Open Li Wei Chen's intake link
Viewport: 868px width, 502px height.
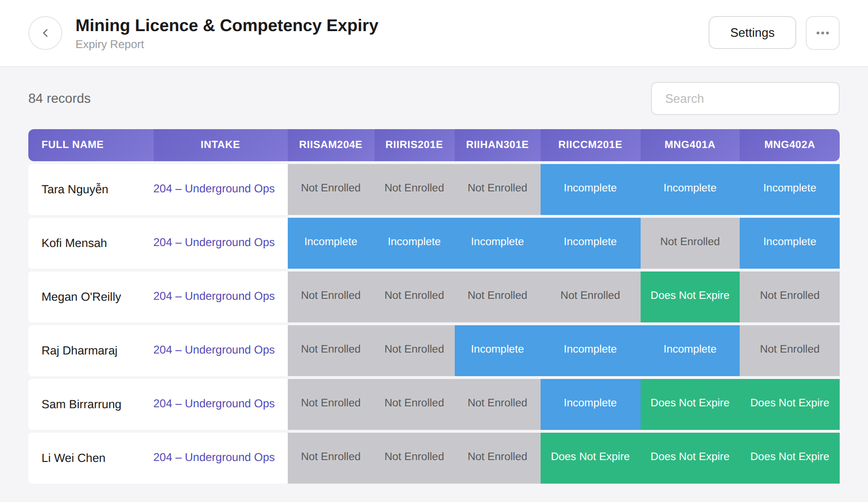click(x=214, y=457)
